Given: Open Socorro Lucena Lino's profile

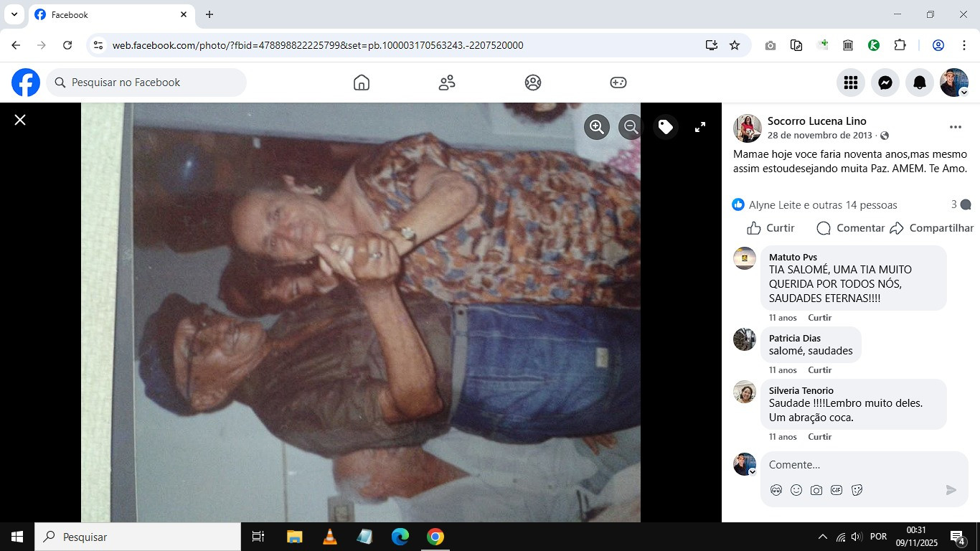Looking at the screenshot, I should [x=816, y=121].
